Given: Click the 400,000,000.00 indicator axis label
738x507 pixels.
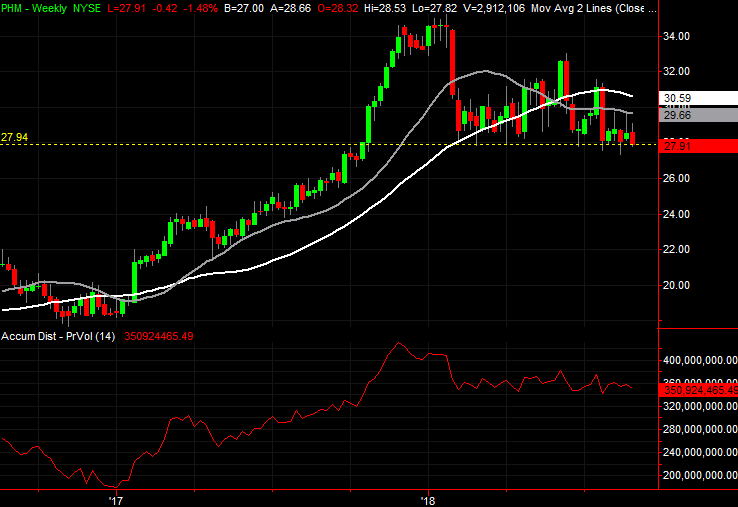Looking at the screenshot, I should (x=700, y=360).
